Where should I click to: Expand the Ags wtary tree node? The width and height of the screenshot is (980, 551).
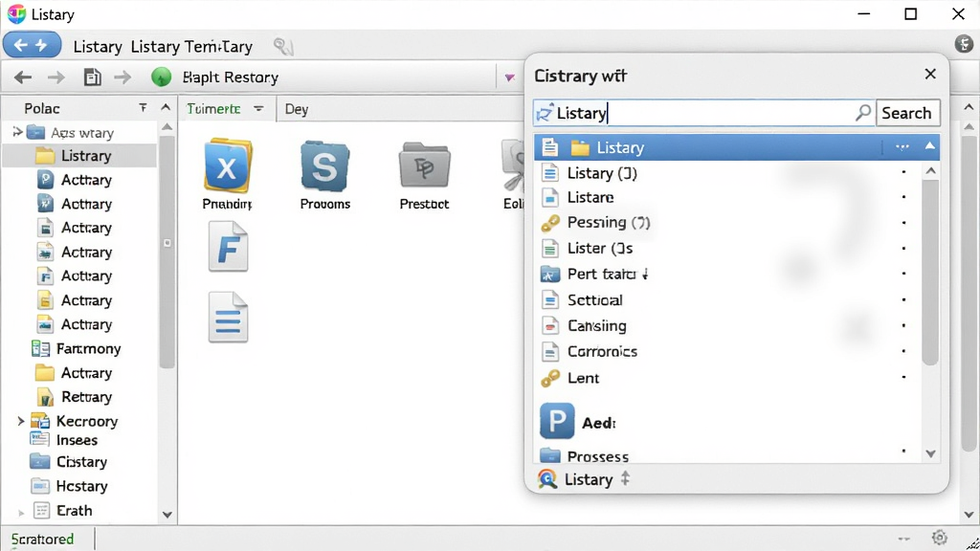[x=17, y=132]
